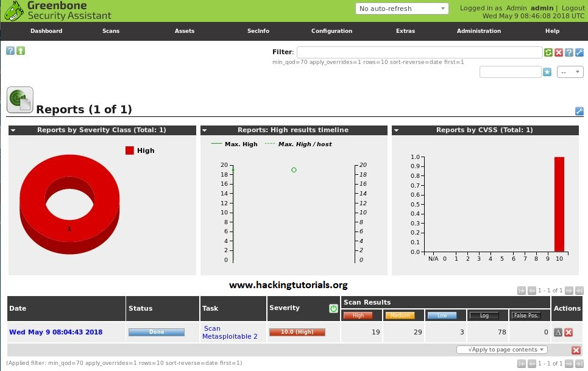Viewport: 588px width, 371px height.
Task: Focus the Filter text input field
Action: (x=420, y=52)
